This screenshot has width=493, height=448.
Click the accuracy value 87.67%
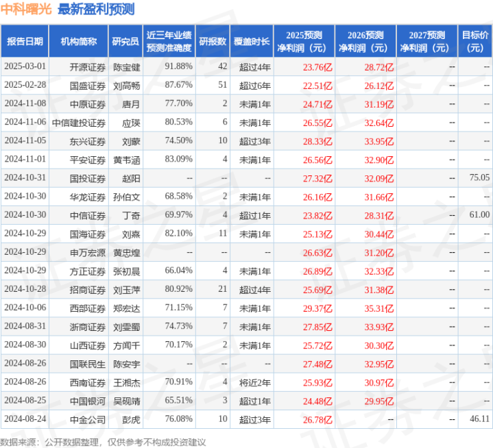(178, 85)
